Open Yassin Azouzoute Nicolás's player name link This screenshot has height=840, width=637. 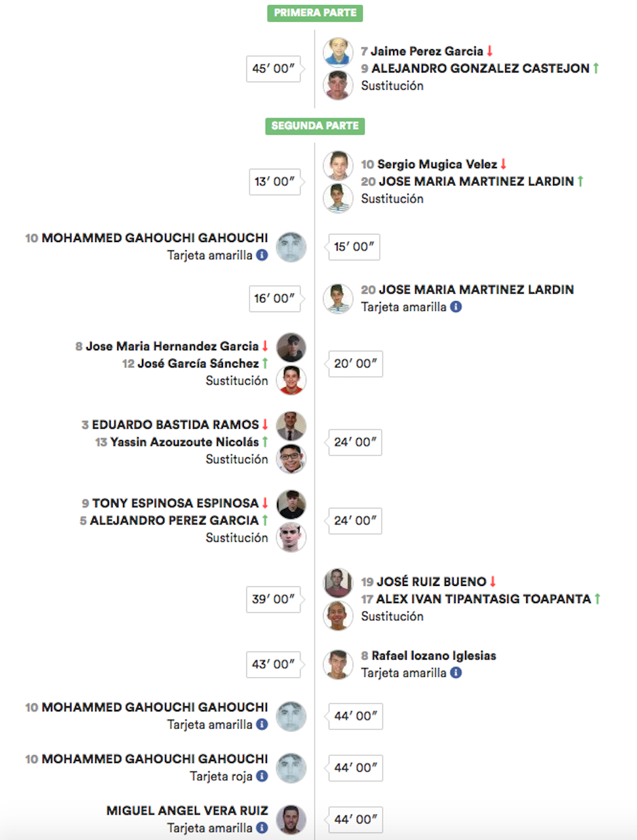click(x=184, y=442)
